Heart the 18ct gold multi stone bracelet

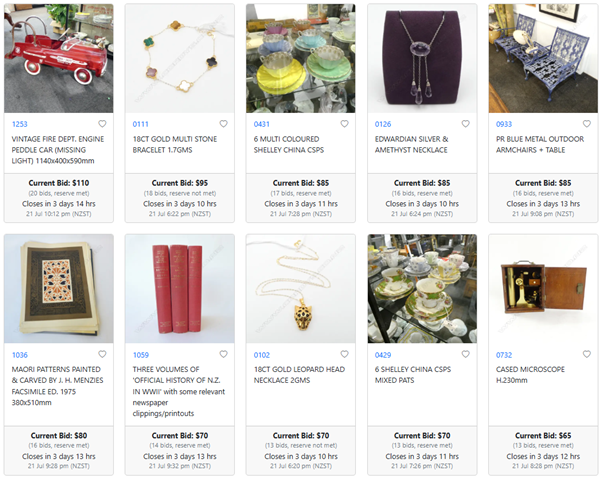point(223,124)
